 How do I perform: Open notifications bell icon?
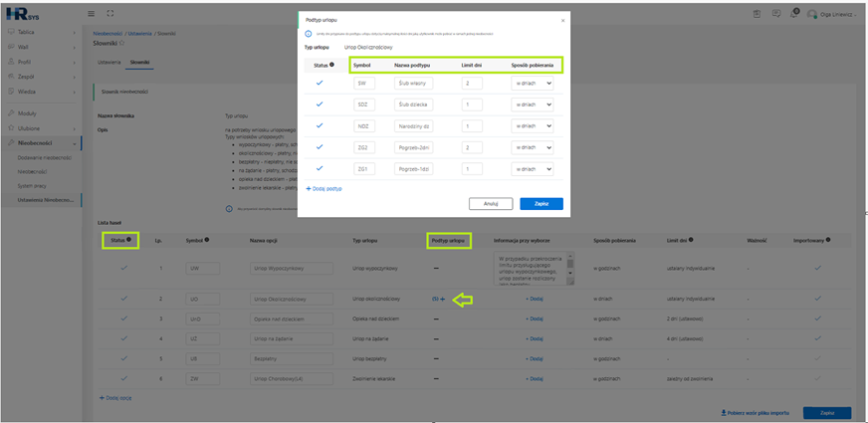click(x=793, y=14)
